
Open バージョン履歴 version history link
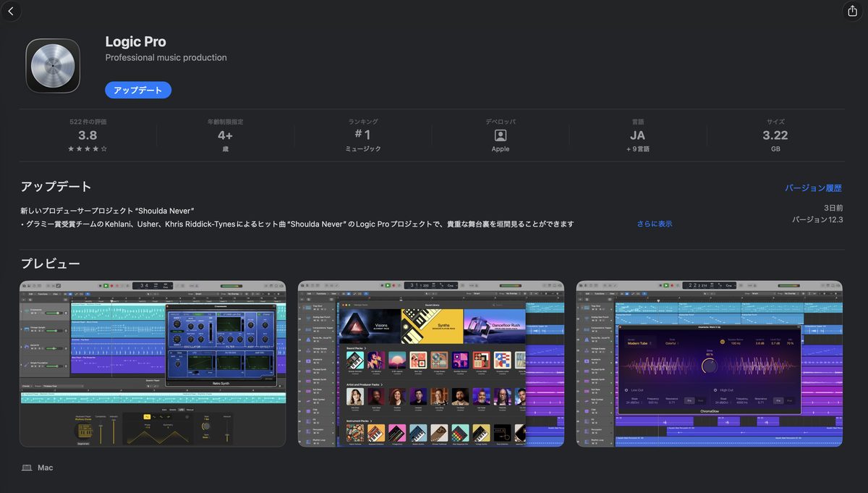click(814, 188)
